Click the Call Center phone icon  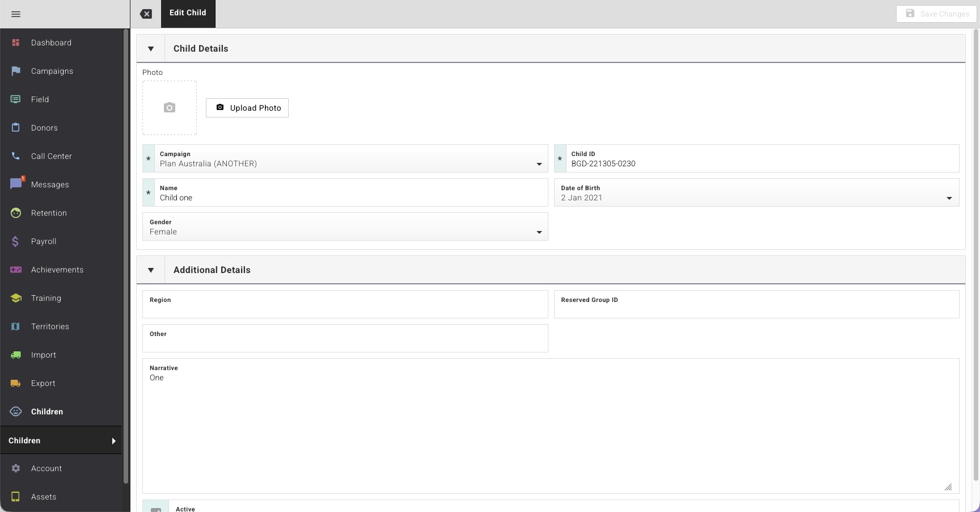(16, 156)
